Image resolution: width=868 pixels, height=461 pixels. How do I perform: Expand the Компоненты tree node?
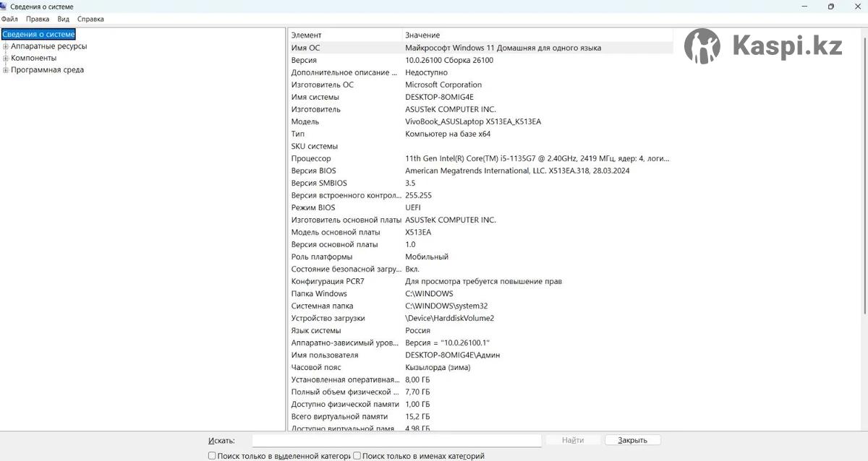(6, 59)
